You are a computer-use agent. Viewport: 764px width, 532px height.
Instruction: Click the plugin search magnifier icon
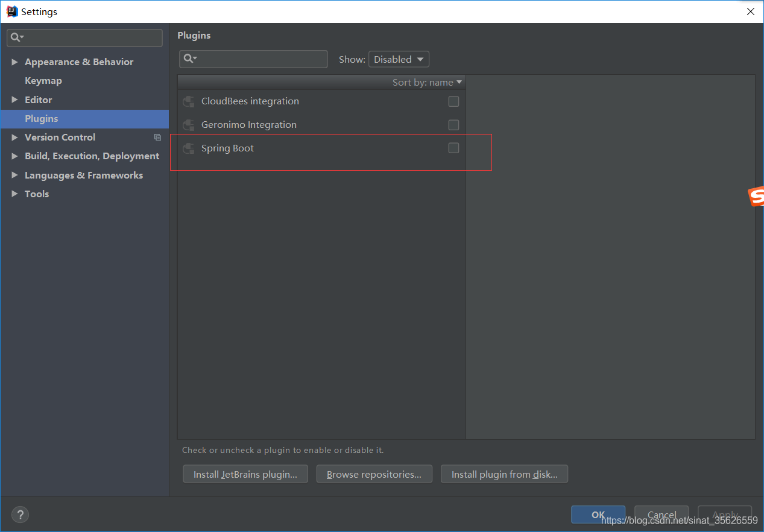(189, 59)
